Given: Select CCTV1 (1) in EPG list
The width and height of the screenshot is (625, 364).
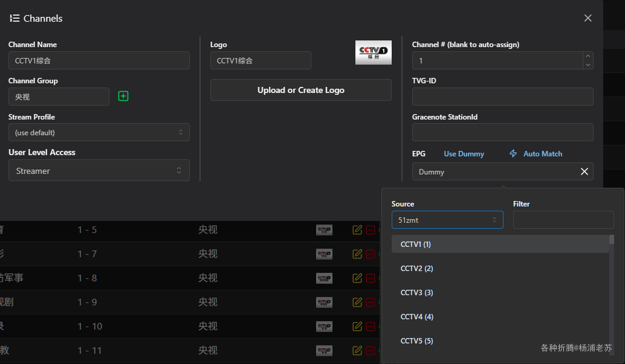Looking at the screenshot, I should click(500, 244).
